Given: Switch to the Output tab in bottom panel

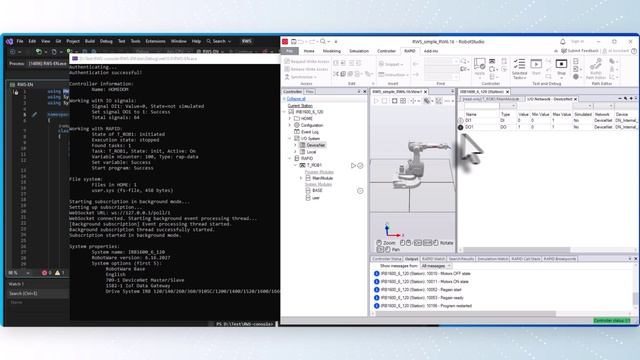Looking at the screenshot, I should 411,259.
